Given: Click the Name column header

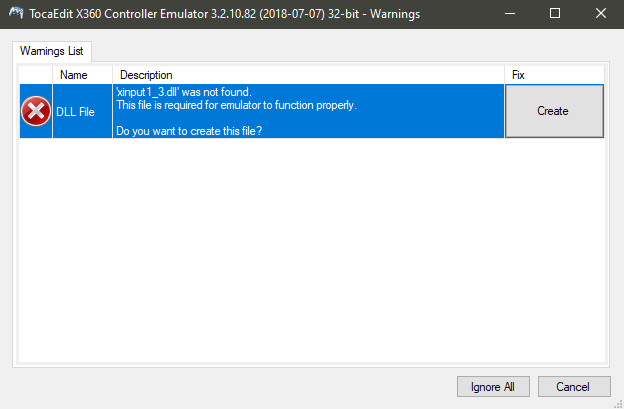Looking at the screenshot, I should coord(82,75).
